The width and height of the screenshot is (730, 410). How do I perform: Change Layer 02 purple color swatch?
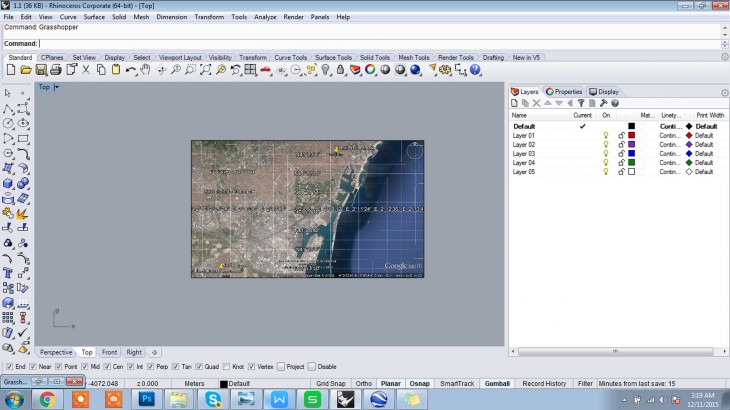coord(631,144)
